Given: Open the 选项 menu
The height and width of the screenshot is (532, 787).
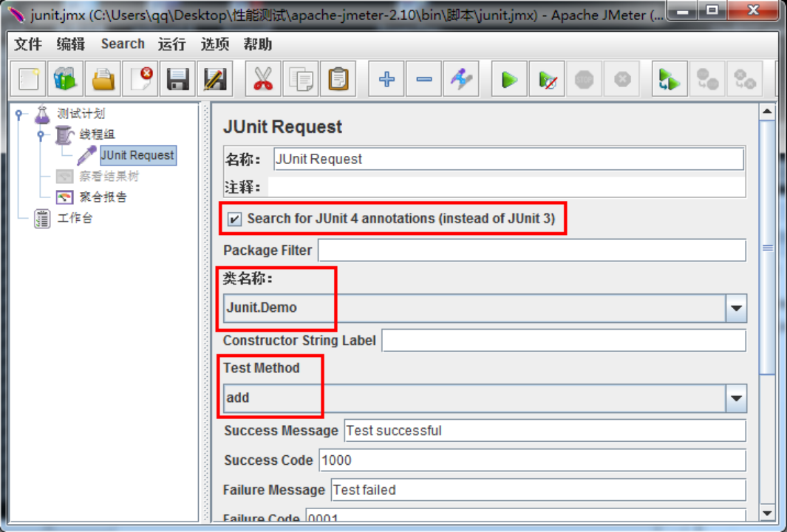Looking at the screenshot, I should 215,44.
